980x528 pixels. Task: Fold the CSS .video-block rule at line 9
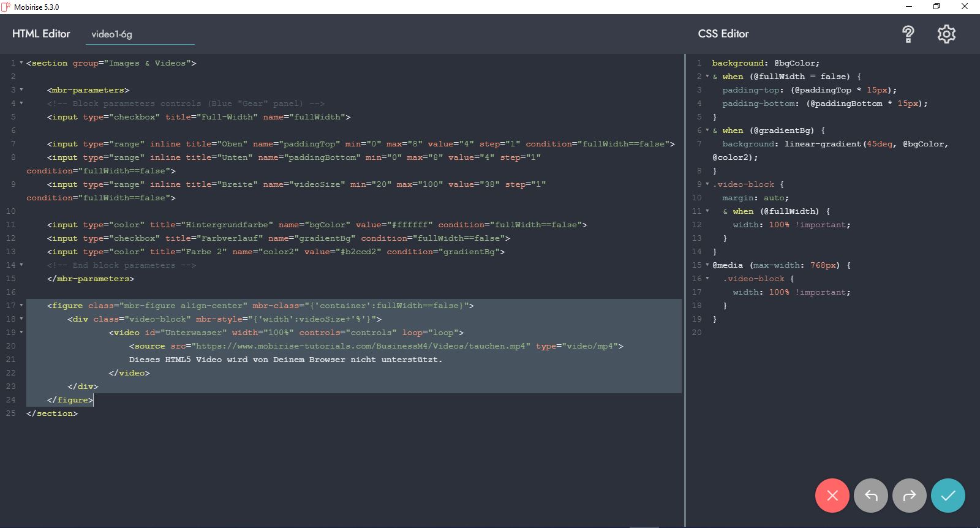707,184
